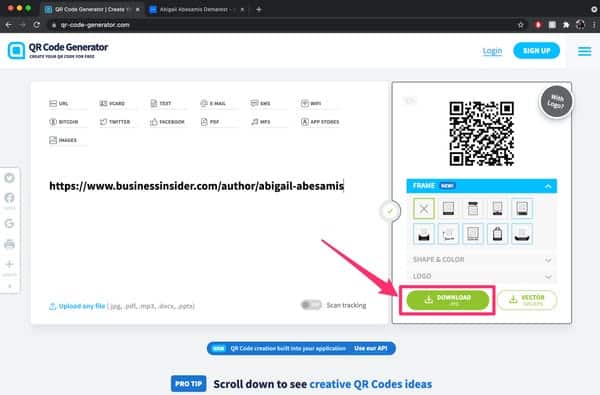Pick the shopping bag frame
Image resolution: width=600 pixels, height=395 pixels.
pos(497,234)
